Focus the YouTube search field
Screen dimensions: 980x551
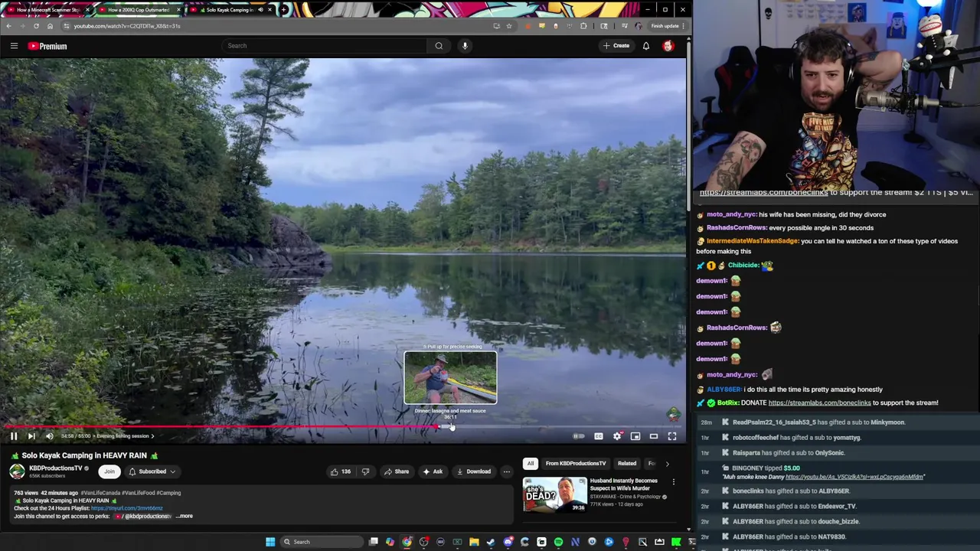click(325, 46)
